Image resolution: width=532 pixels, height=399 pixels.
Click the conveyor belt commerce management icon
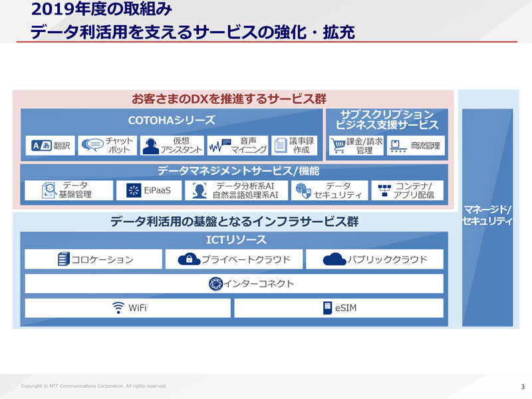pos(398,146)
